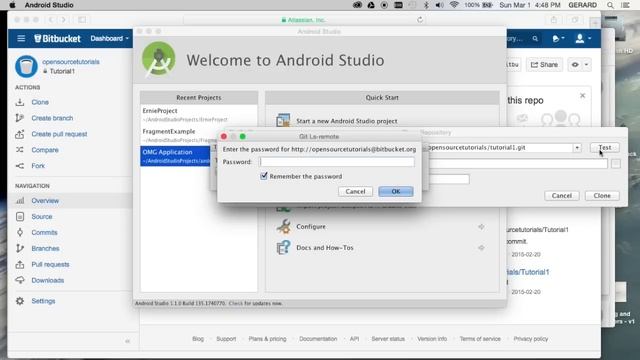The image size is (640, 360).
Task: Open the repository Settings gear icon
Action: [20, 301]
